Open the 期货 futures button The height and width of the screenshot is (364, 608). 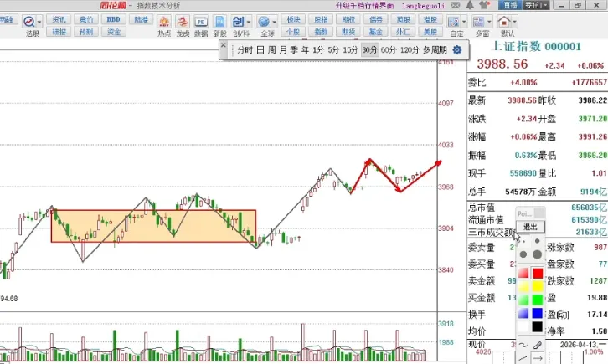(348, 32)
